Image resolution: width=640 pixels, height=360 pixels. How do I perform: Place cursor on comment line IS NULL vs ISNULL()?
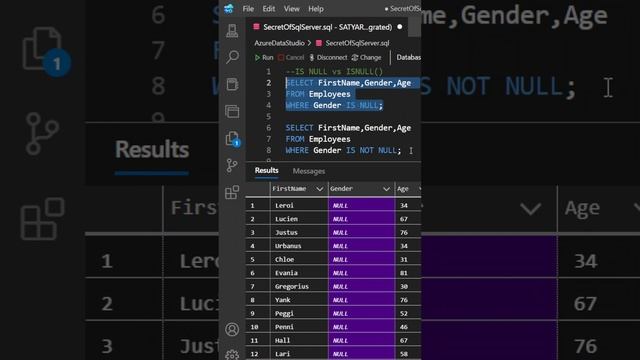(334, 71)
